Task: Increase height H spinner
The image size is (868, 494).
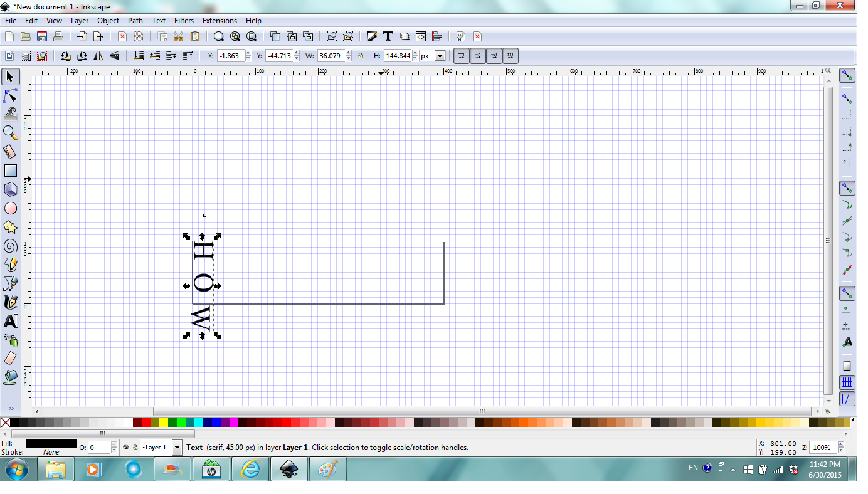Action: (x=415, y=53)
